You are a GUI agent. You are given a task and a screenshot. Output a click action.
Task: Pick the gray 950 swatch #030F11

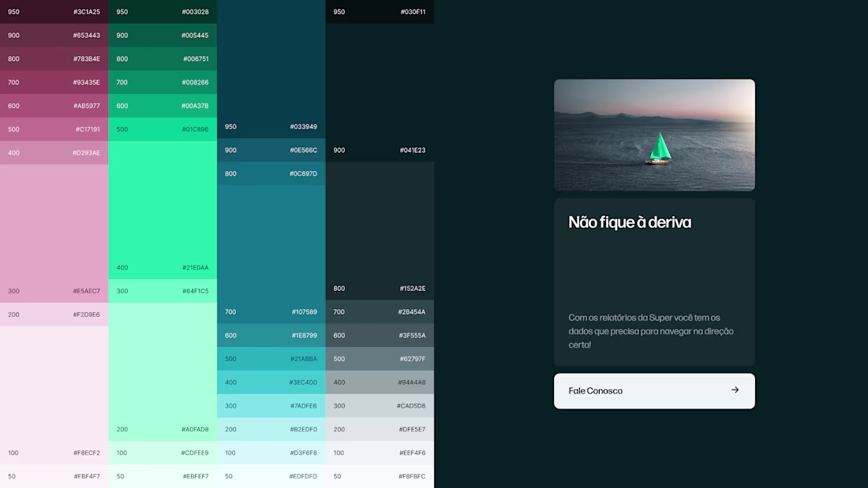[x=380, y=12]
